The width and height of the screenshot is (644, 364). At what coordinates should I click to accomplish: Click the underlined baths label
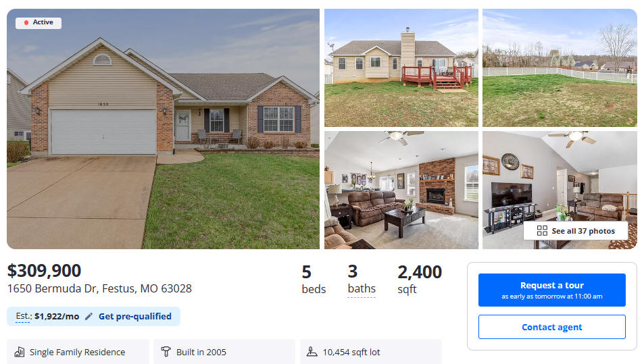pos(362,289)
